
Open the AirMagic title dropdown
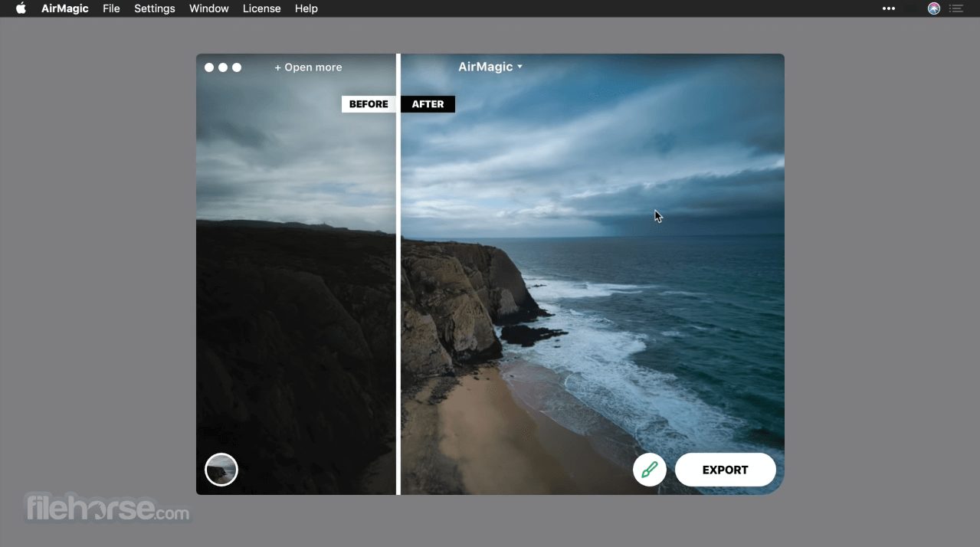coord(490,67)
